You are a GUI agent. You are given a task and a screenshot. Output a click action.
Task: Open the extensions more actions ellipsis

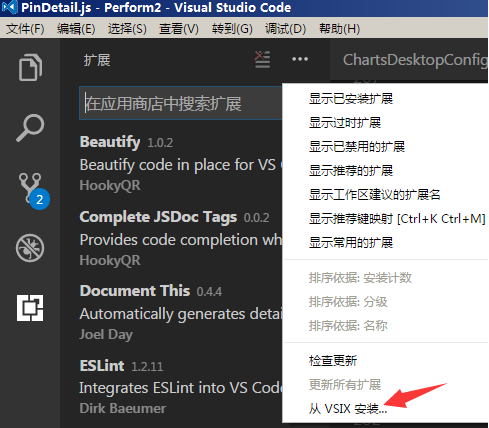pos(300,59)
